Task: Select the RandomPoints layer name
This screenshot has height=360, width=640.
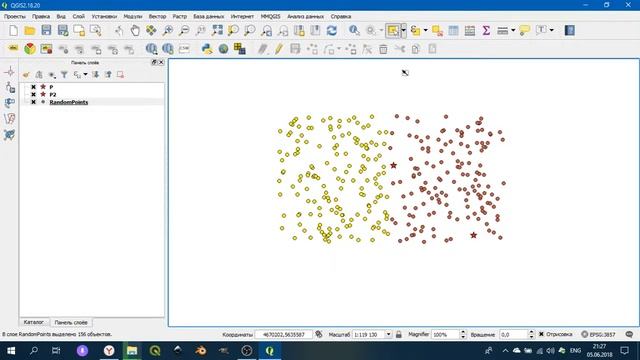Action: [x=69, y=102]
